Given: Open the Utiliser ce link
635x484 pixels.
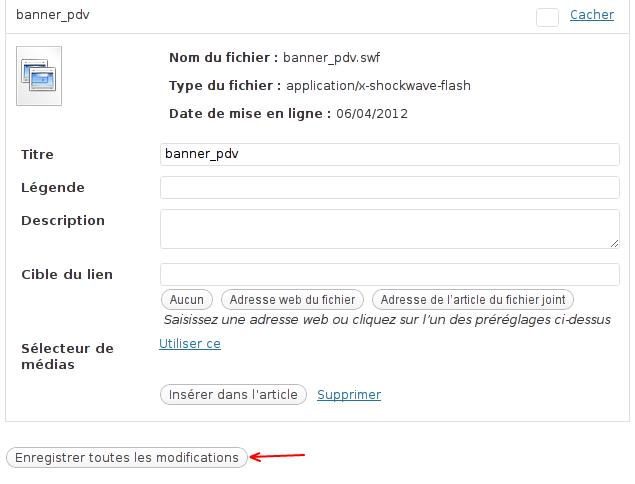Looking at the screenshot, I should (190, 344).
